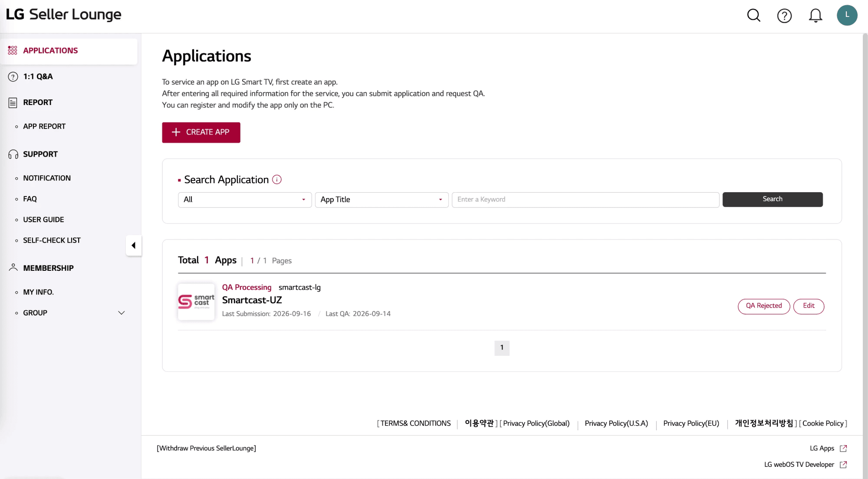The height and width of the screenshot is (479, 868).
Task: Open the 개인정보처리방침 link
Action: pos(764,423)
